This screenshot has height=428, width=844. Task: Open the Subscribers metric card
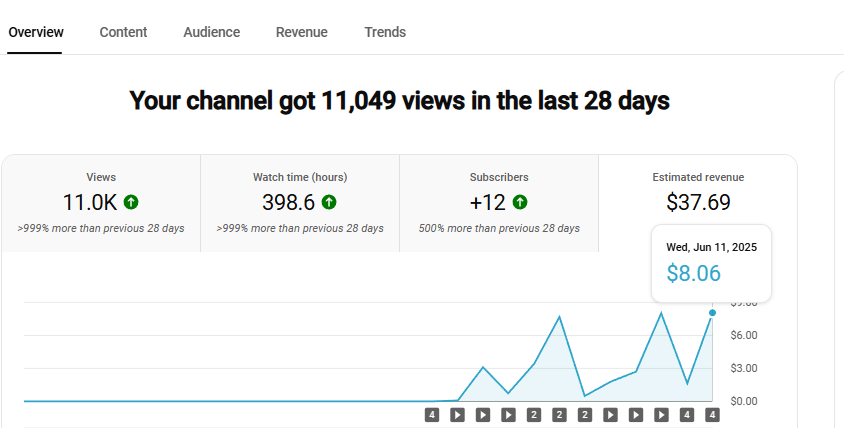point(499,203)
